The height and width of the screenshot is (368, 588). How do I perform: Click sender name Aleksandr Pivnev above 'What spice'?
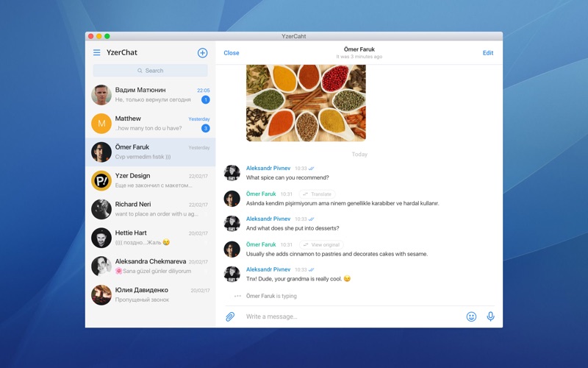[x=268, y=169]
